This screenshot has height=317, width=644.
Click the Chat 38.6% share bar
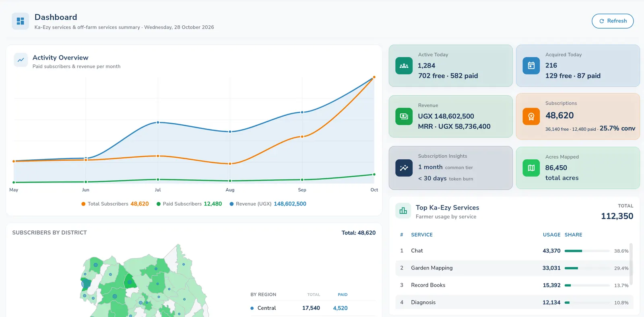[x=587, y=251]
